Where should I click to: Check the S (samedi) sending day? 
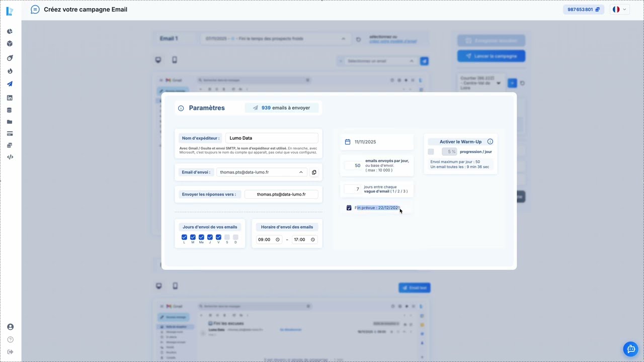227,237
